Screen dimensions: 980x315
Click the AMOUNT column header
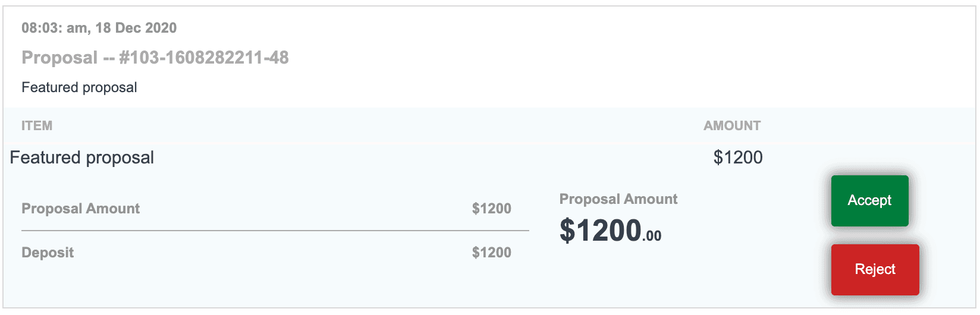732,125
